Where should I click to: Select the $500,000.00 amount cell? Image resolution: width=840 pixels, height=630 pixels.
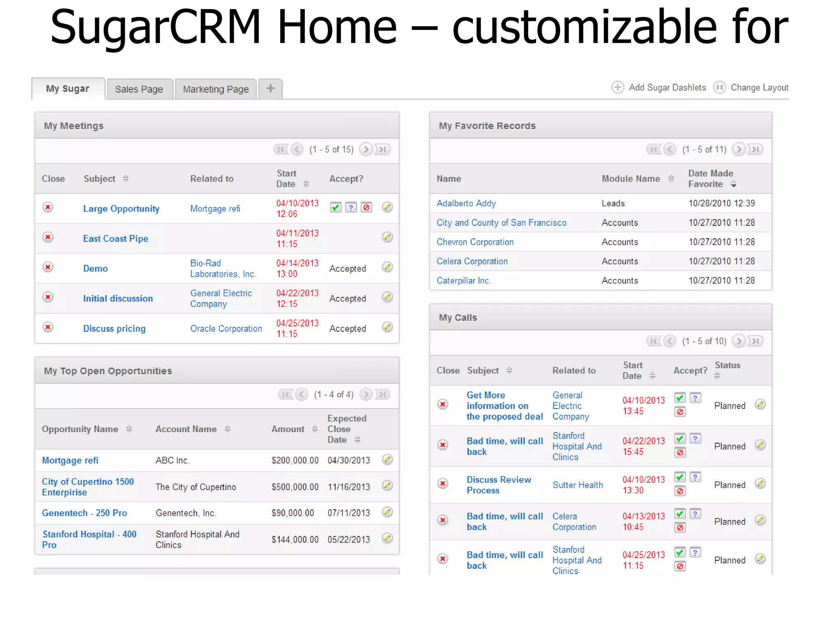[x=295, y=487]
